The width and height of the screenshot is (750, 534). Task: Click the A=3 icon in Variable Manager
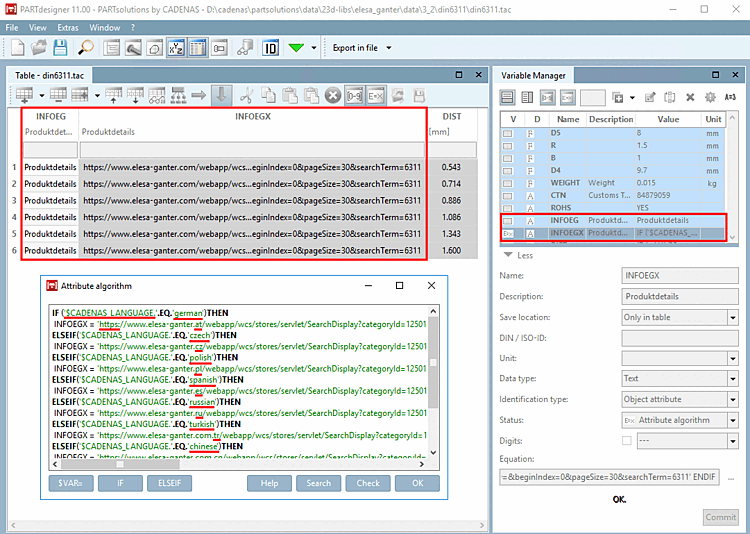tap(730, 97)
